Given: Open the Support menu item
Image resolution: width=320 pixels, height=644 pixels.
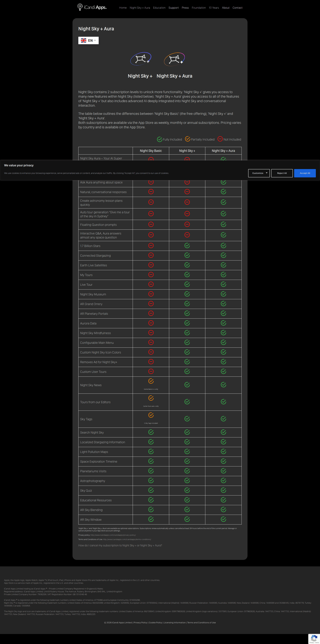Looking at the screenshot, I should [173, 8].
